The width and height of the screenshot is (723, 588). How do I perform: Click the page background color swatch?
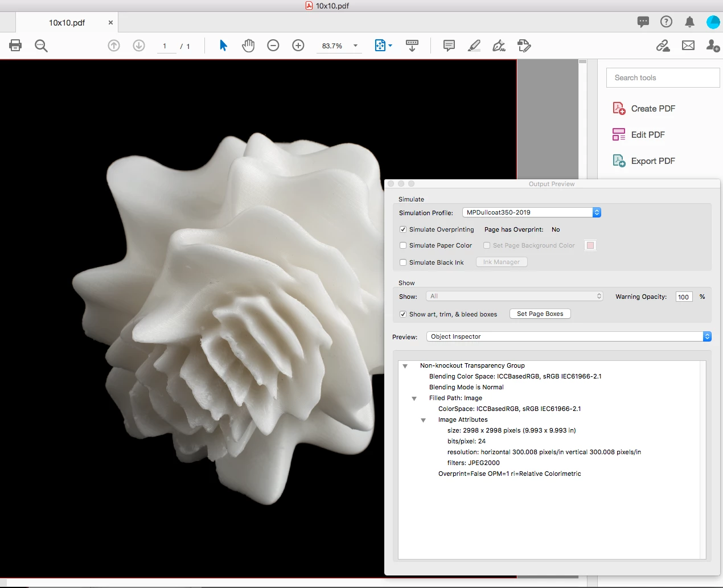(590, 245)
